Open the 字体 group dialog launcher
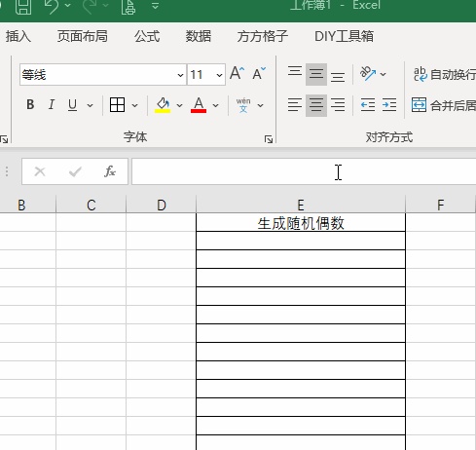This screenshot has height=450, width=476. click(269, 139)
